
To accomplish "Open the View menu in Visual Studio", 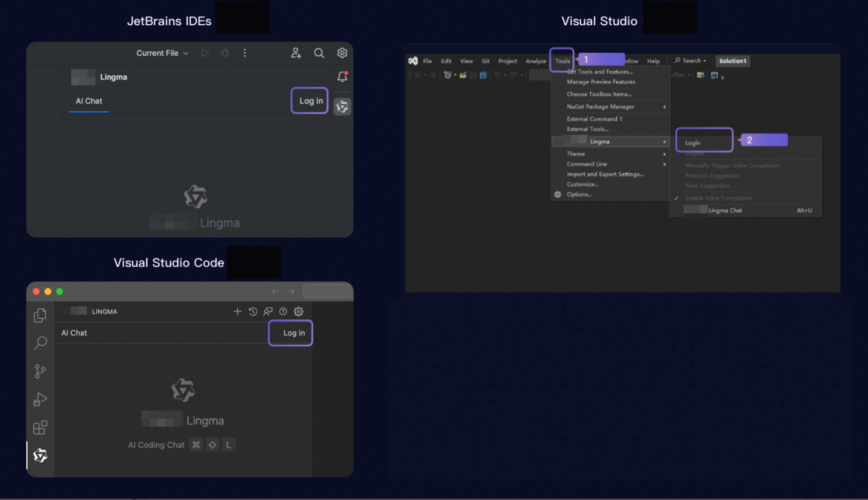I will click(467, 61).
